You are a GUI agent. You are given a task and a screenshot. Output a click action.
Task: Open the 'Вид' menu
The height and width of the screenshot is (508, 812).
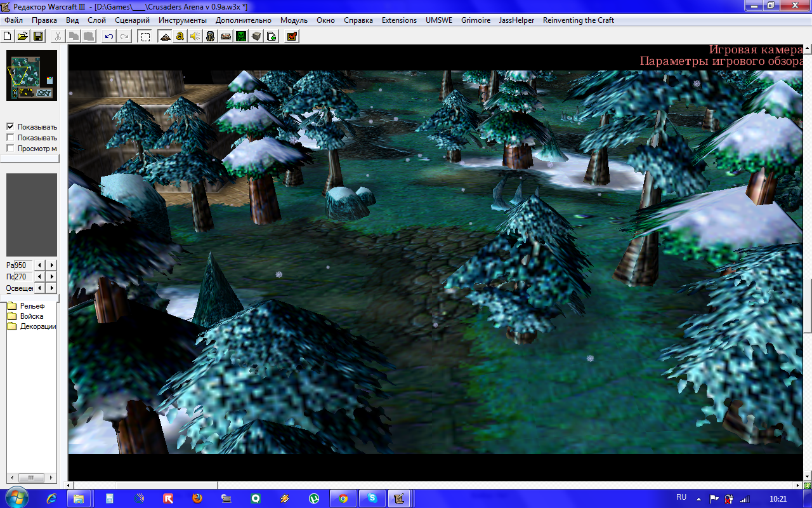pyautogui.click(x=72, y=20)
